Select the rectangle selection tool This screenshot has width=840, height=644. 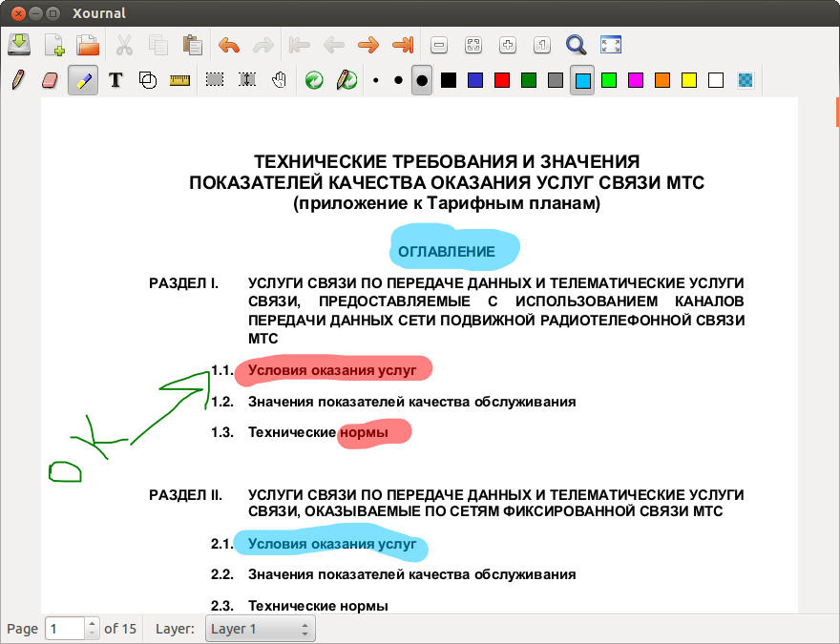pyautogui.click(x=215, y=80)
